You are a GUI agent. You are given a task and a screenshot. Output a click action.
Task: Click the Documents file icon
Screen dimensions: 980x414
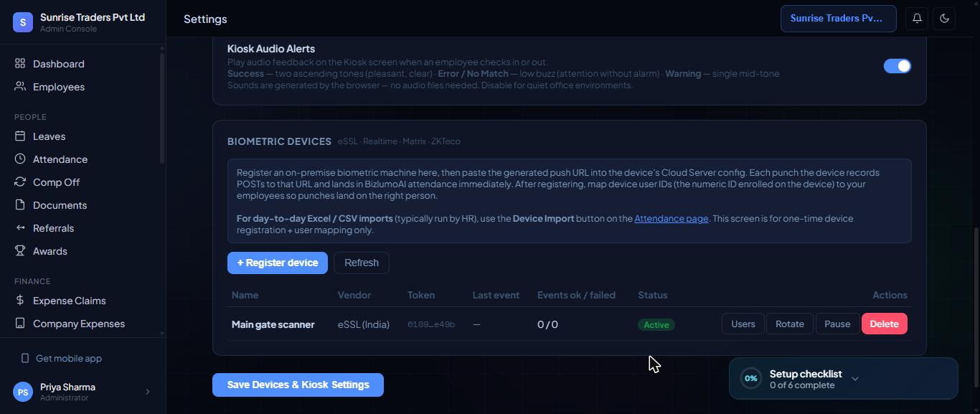click(20, 205)
